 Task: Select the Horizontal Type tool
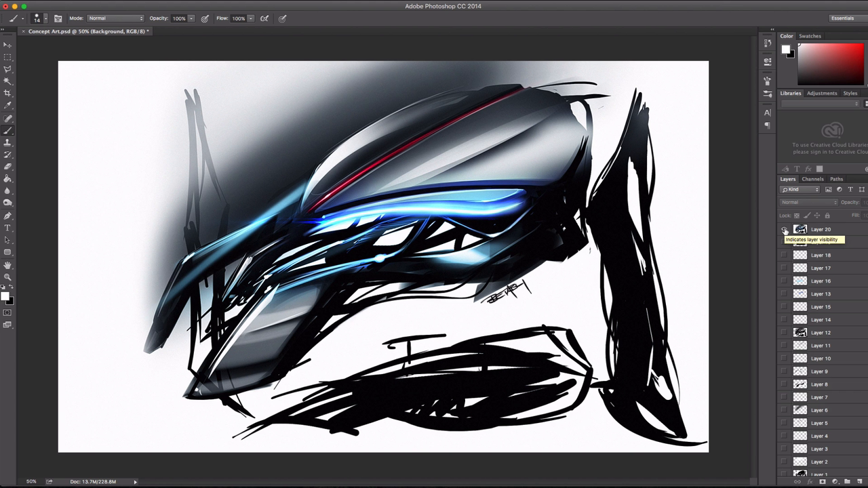pyautogui.click(x=7, y=228)
